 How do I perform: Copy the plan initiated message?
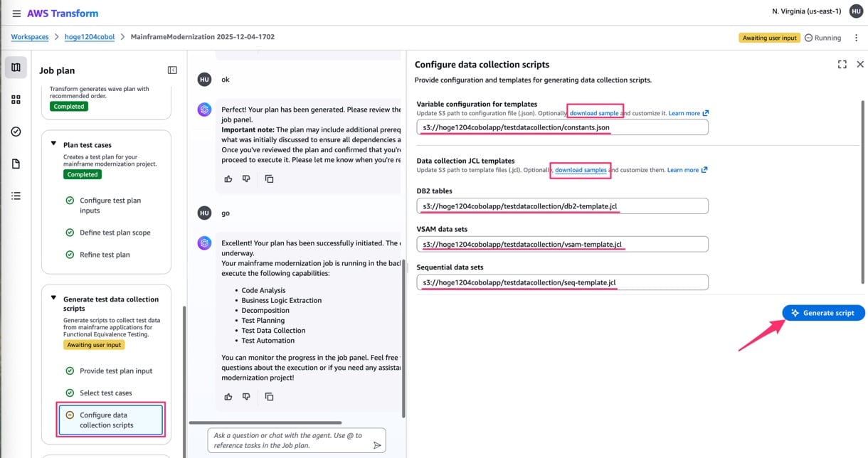[269, 396]
